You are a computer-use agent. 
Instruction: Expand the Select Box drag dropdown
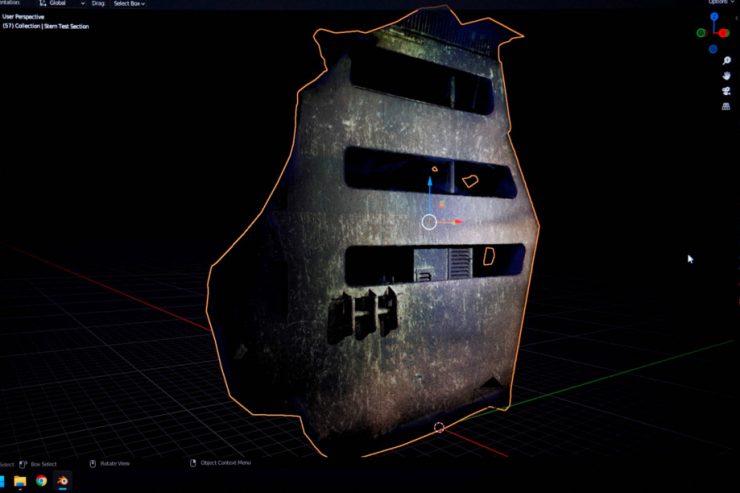coord(129,3)
